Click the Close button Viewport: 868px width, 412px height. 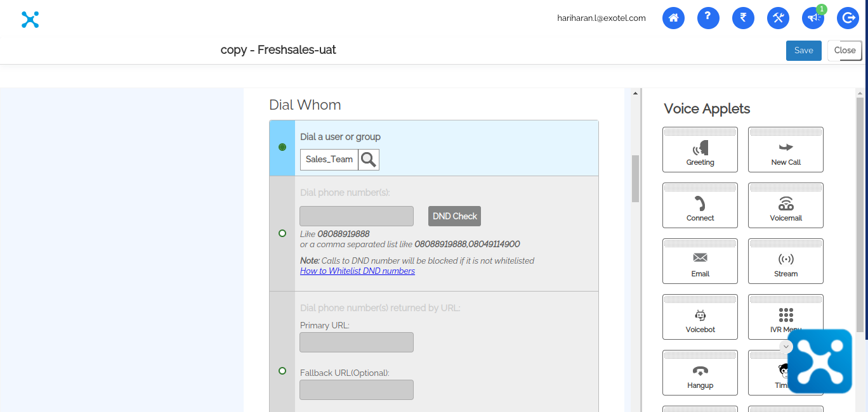pos(845,51)
